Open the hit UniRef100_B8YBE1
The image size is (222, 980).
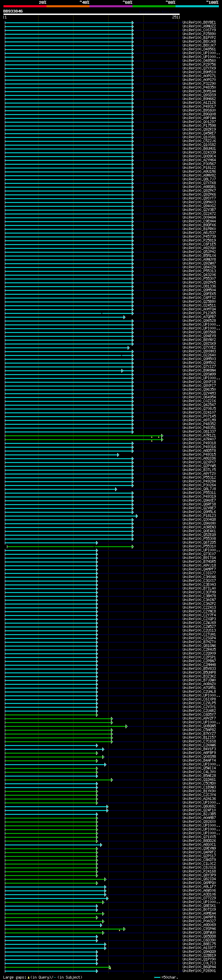(x=199, y=23)
